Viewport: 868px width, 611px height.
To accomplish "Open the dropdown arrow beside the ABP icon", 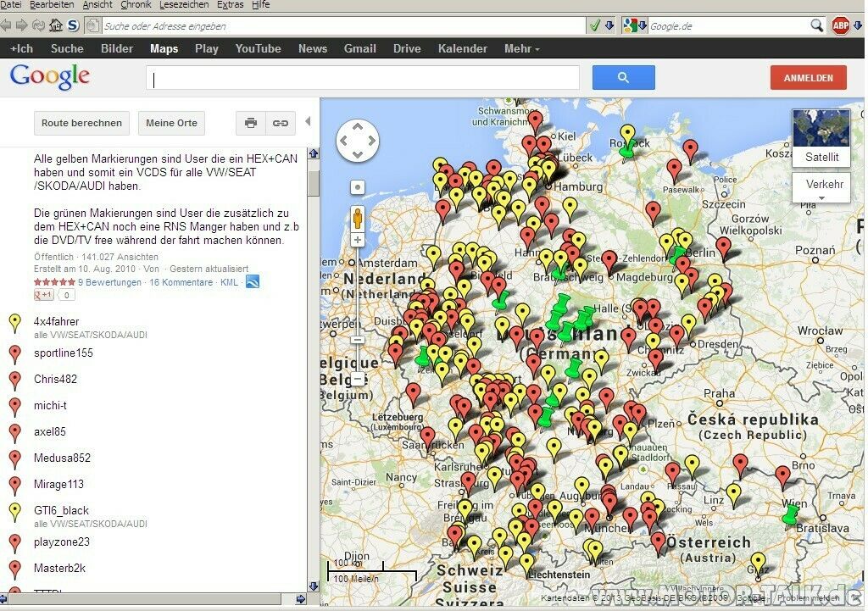I will pyautogui.click(x=857, y=25).
